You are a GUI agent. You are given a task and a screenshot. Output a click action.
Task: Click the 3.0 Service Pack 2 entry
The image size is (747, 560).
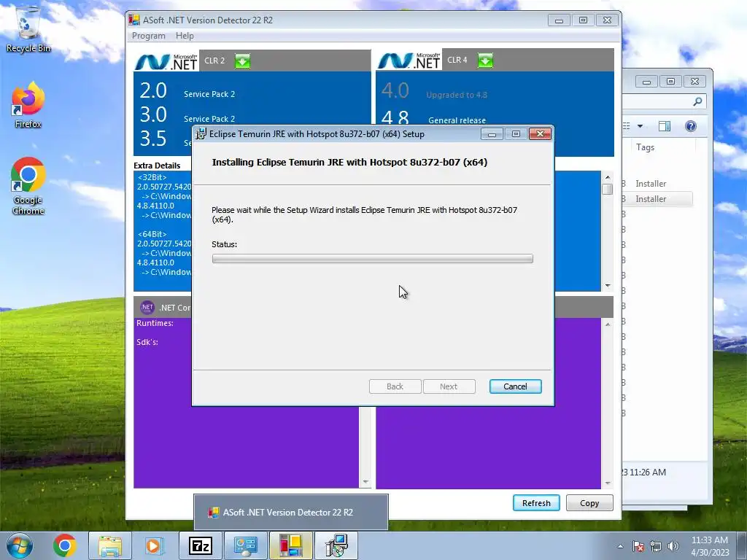pyautogui.click(x=187, y=115)
